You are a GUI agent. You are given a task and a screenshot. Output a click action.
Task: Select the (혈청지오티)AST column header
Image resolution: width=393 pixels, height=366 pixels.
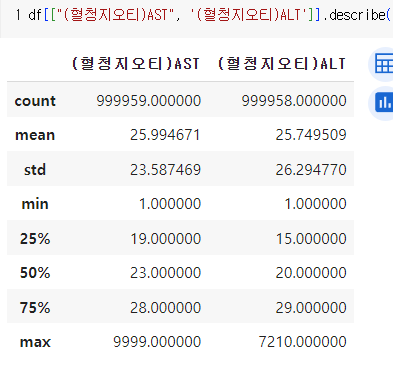click(136, 64)
